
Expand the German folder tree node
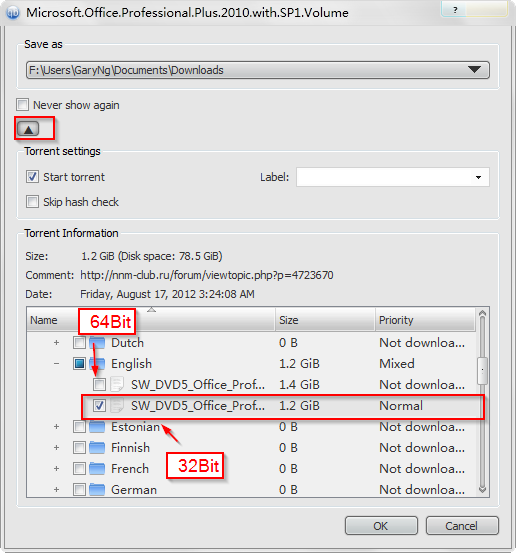pos(56,490)
